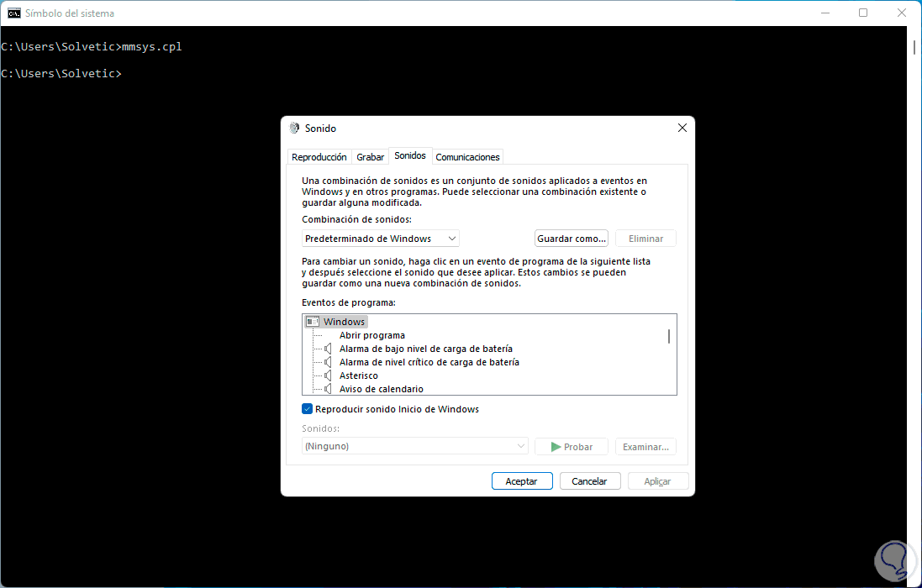Open the Combinación de sonidos dropdown
The image size is (922, 588).
381,239
